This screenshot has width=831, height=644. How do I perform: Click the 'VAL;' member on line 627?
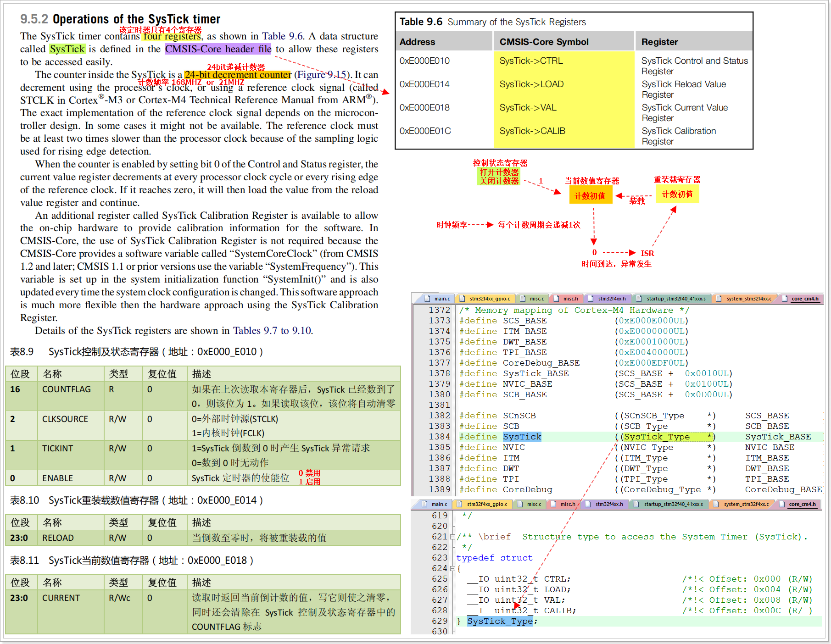[554, 600]
